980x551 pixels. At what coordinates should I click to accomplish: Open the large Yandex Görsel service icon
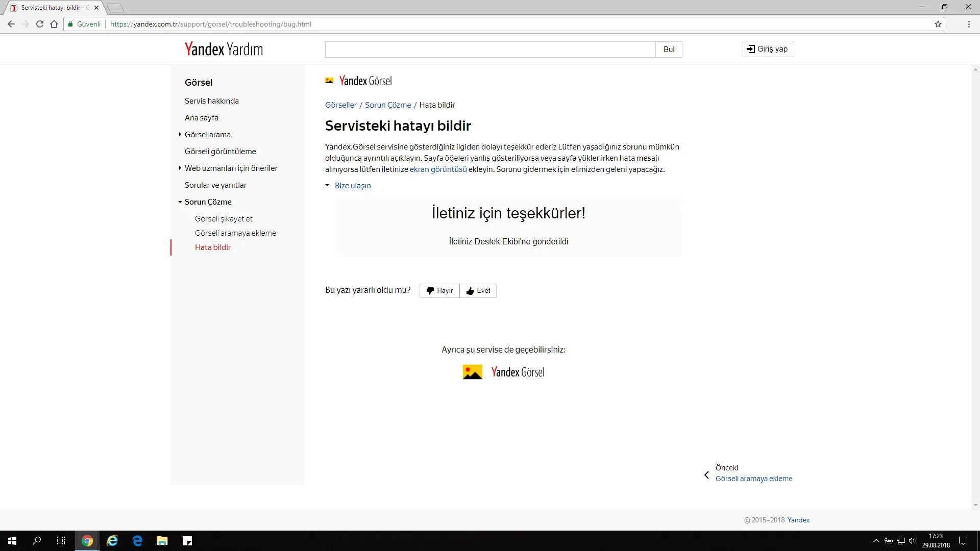pos(472,372)
